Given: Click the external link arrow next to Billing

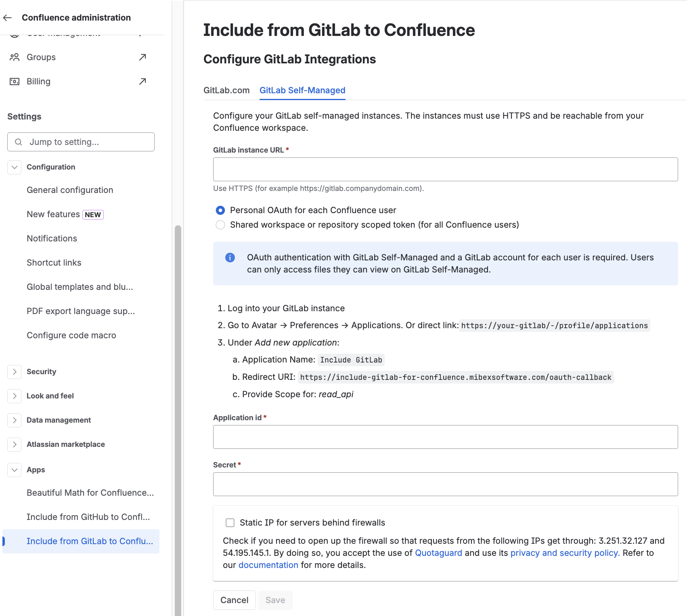Looking at the screenshot, I should point(142,81).
